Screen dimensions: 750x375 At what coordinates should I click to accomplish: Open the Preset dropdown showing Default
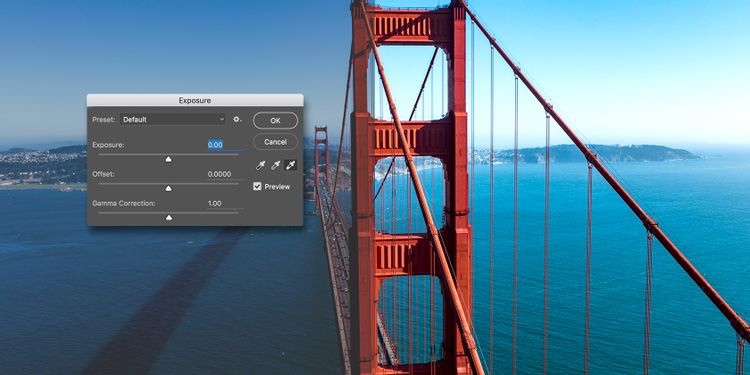point(173,120)
